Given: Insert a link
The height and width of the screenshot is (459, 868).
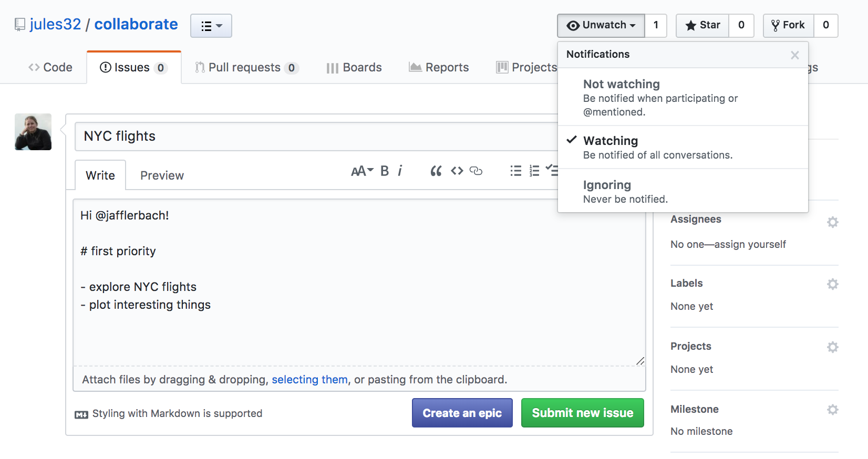Looking at the screenshot, I should tap(476, 171).
